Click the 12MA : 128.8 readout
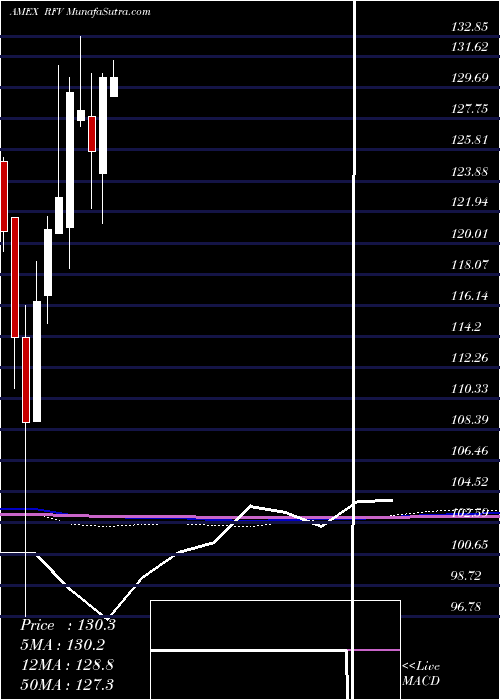This screenshot has width=500, height=700. (x=67, y=664)
